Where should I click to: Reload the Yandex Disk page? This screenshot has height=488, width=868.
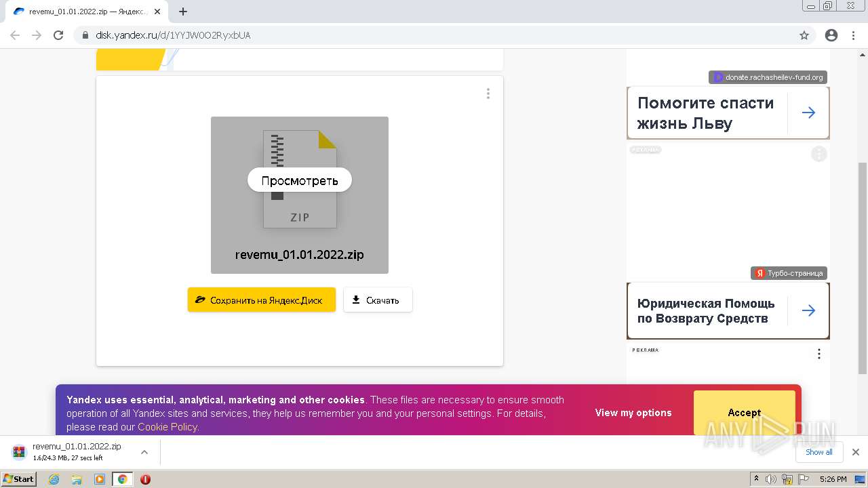coord(58,35)
